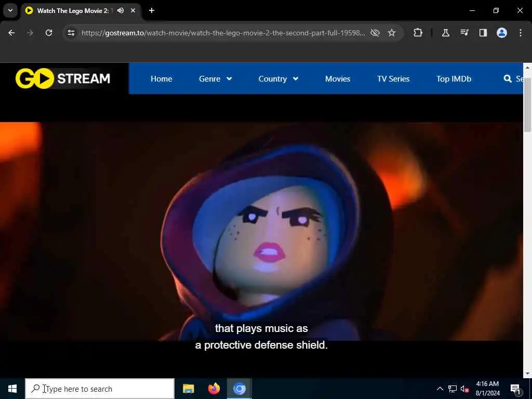Click scrollbar down arrow
The image size is (532, 399).
tap(527, 373)
